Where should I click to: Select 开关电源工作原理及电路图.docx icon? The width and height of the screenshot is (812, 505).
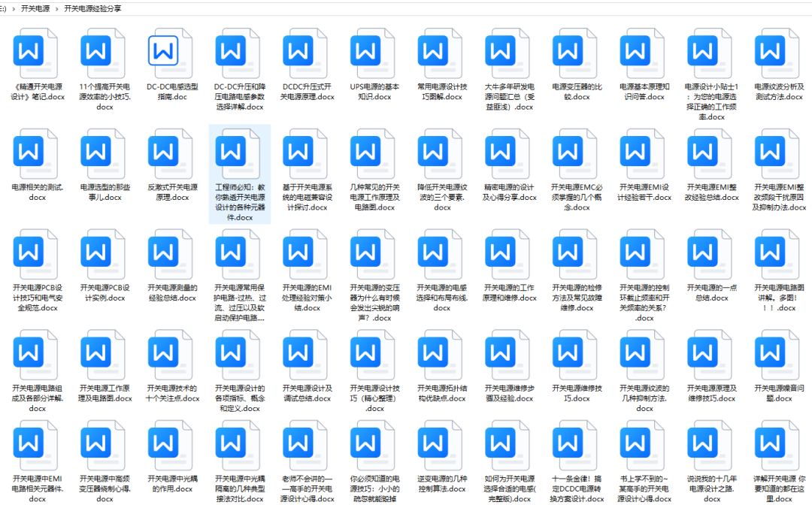coord(102,355)
